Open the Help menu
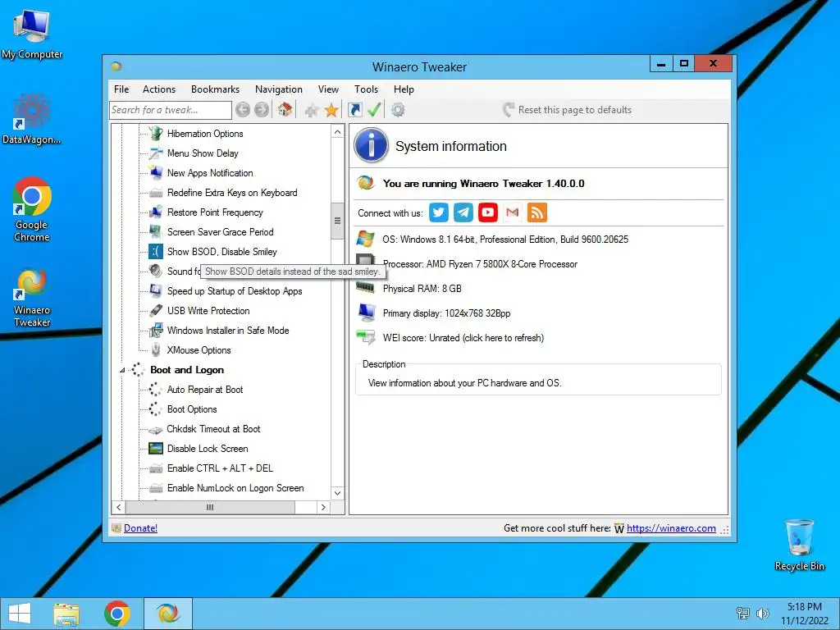The image size is (840, 630). pos(404,89)
